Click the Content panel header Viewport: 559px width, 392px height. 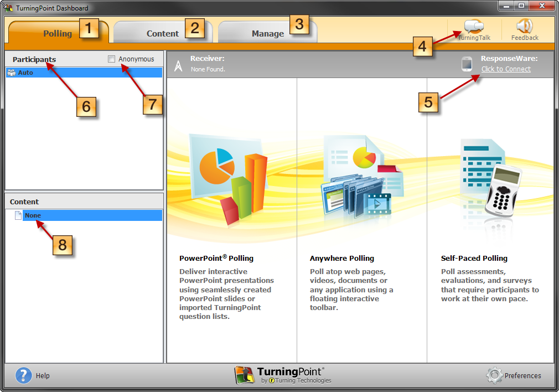24,202
